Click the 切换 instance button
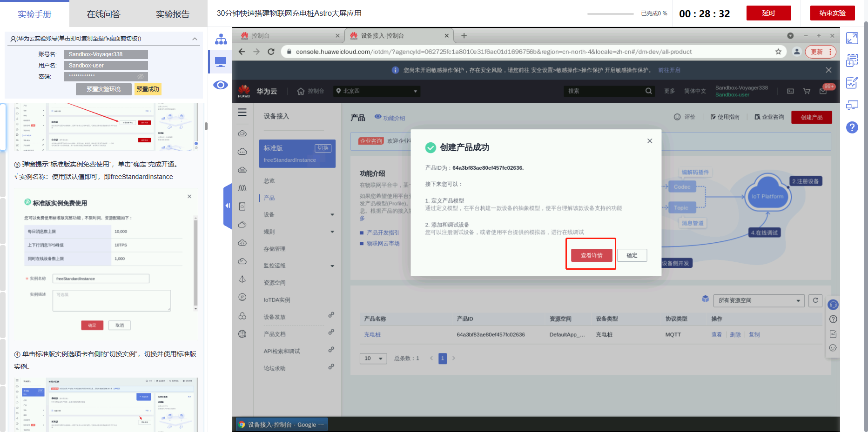The height and width of the screenshot is (432, 868). tap(323, 148)
